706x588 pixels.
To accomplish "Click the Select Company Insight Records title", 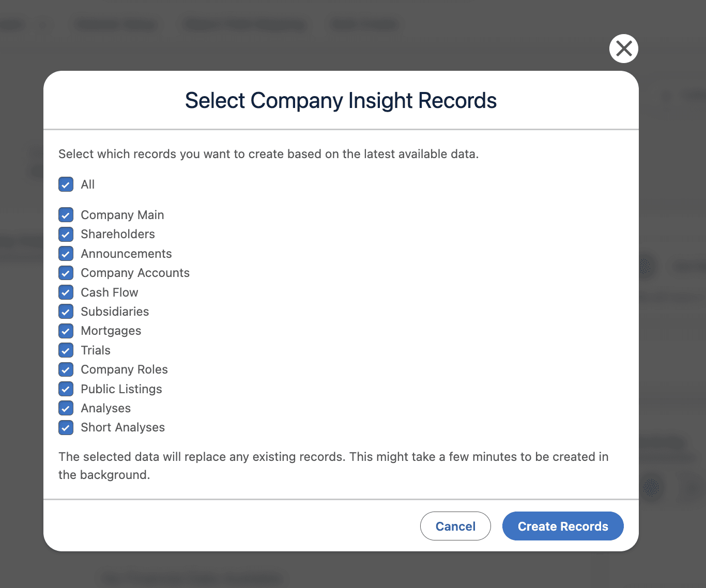I will tap(340, 101).
